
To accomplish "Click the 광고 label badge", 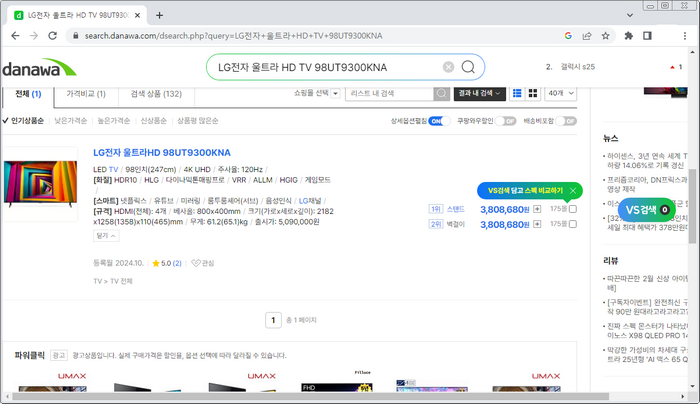I will coord(58,355).
